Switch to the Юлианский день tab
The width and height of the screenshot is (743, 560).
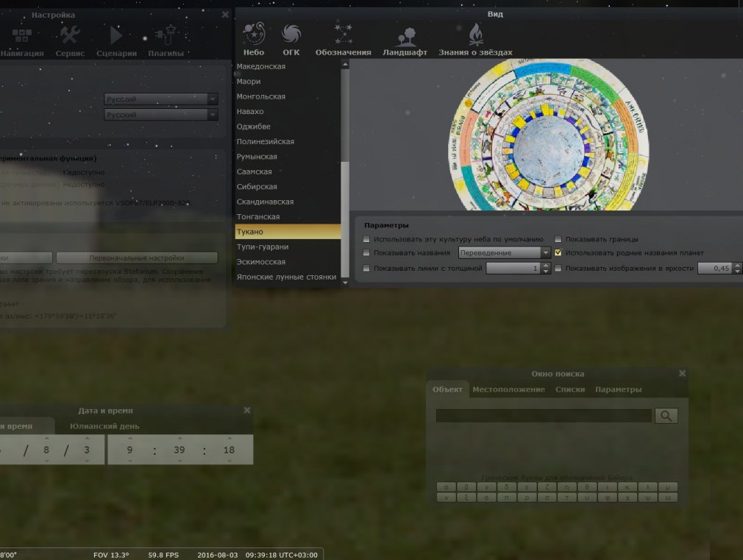tap(104, 426)
